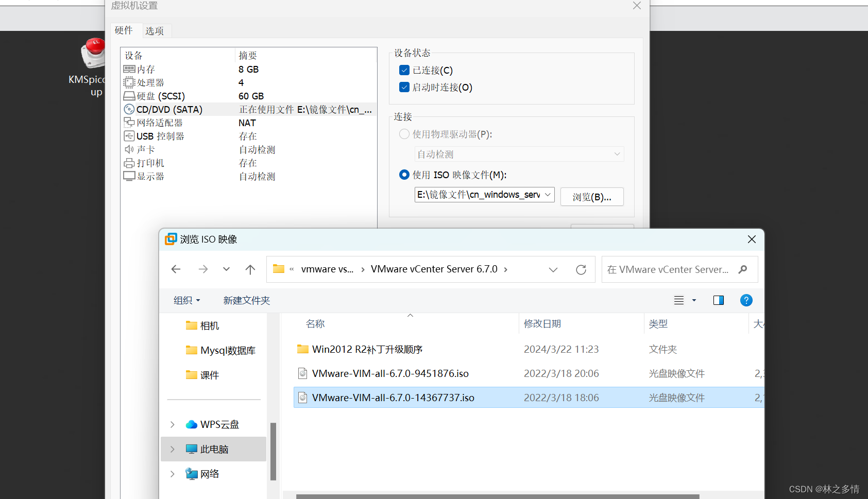Expand the WPS云盘 tree node
The width and height of the screenshot is (868, 499).
click(x=173, y=424)
